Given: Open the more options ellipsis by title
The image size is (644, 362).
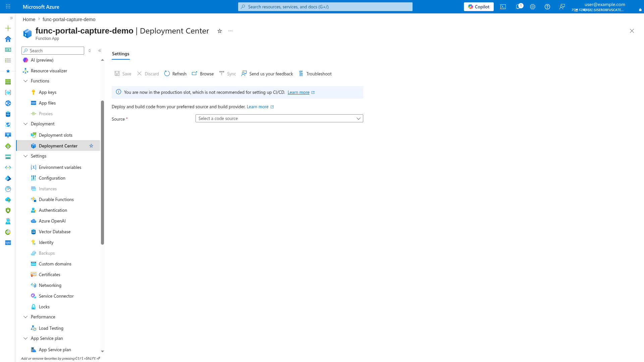Looking at the screenshot, I should (230, 31).
